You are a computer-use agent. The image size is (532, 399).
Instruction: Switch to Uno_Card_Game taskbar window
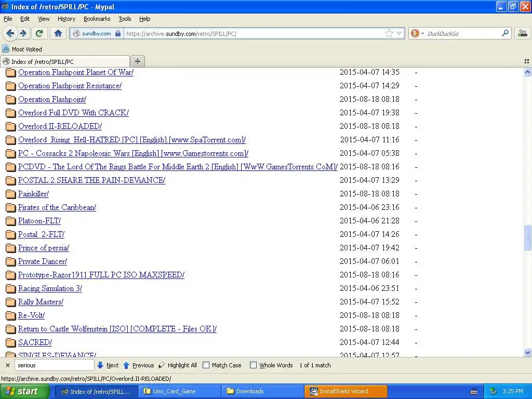[x=180, y=391]
